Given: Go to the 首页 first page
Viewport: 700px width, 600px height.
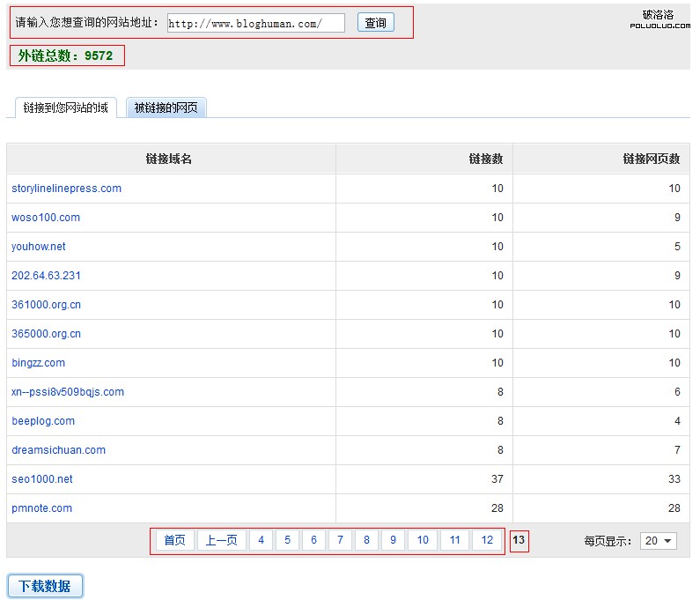Looking at the screenshot, I should (x=175, y=540).
